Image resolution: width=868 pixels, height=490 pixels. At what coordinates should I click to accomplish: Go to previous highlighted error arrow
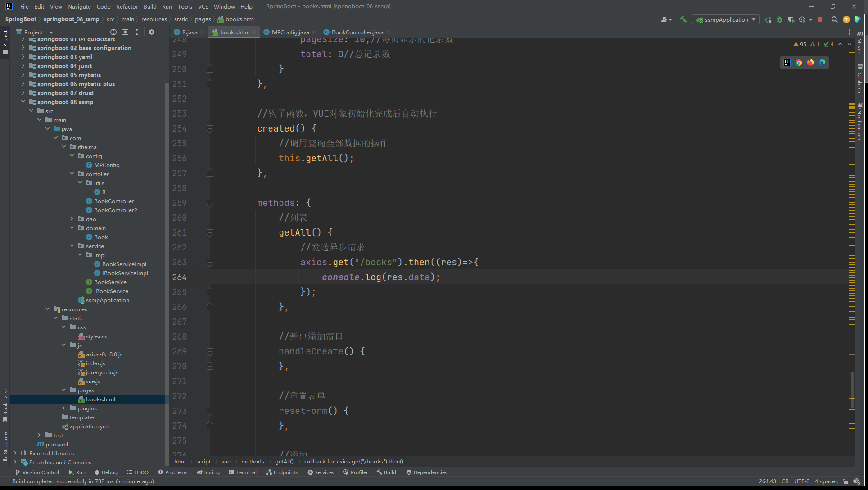click(840, 44)
